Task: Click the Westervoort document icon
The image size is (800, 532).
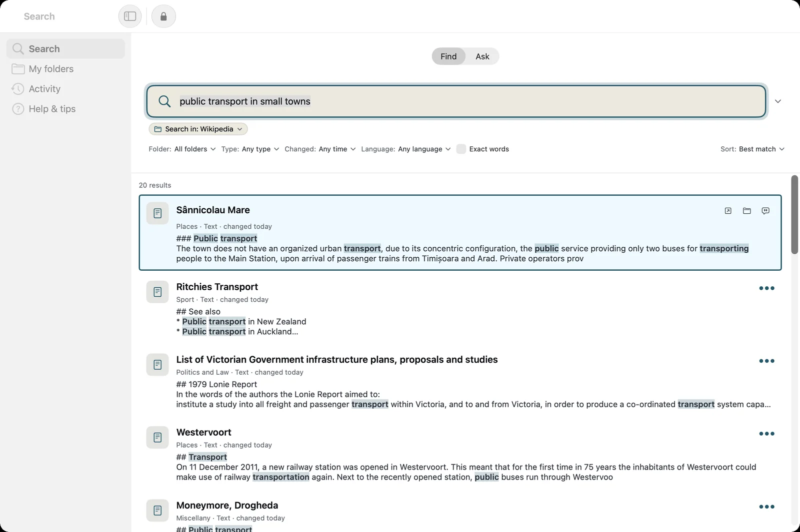Action: [157, 438]
